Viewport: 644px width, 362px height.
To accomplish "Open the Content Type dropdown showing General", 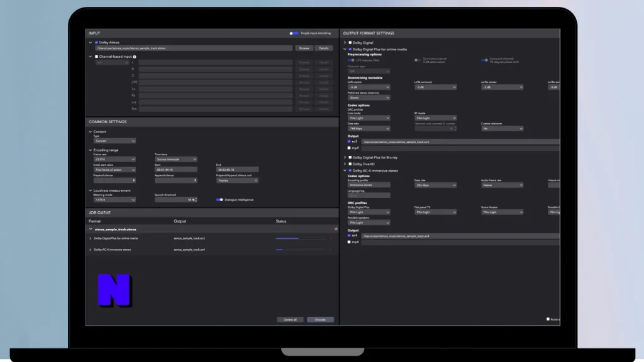I will point(114,141).
